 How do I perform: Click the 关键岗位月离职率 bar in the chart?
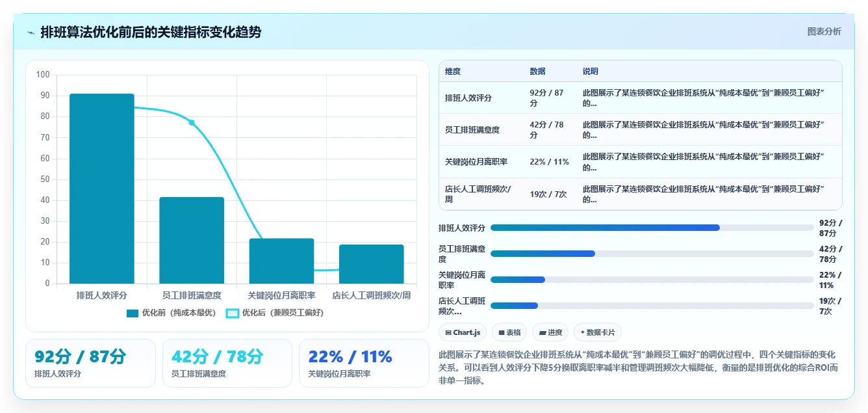point(281,261)
